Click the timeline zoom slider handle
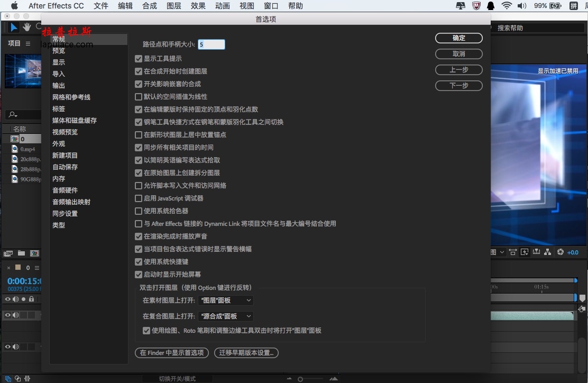Viewport: 588px width, 383px height. [300, 379]
